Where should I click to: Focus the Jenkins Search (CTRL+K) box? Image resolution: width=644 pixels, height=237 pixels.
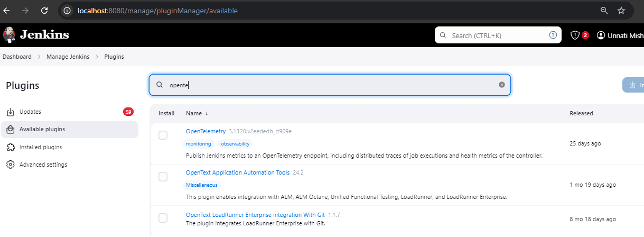pos(498,35)
